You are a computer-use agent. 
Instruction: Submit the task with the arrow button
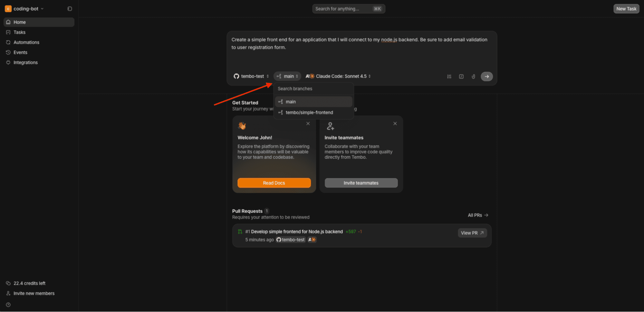pyautogui.click(x=486, y=77)
